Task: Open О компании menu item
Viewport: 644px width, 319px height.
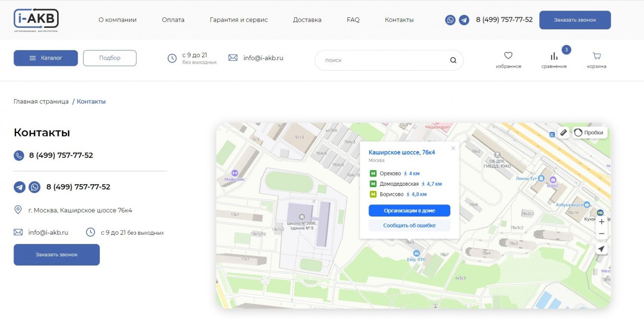Action: pyautogui.click(x=118, y=20)
